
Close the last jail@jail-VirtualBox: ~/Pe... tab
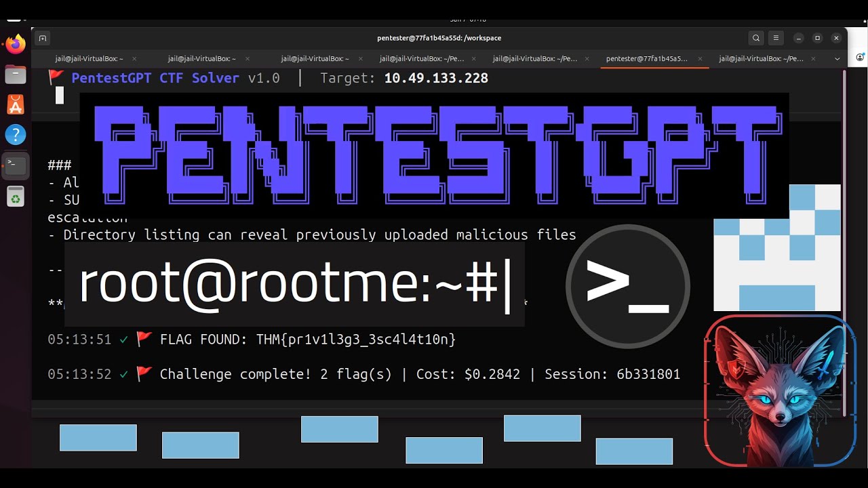pyautogui.click(x=814, y=59)
